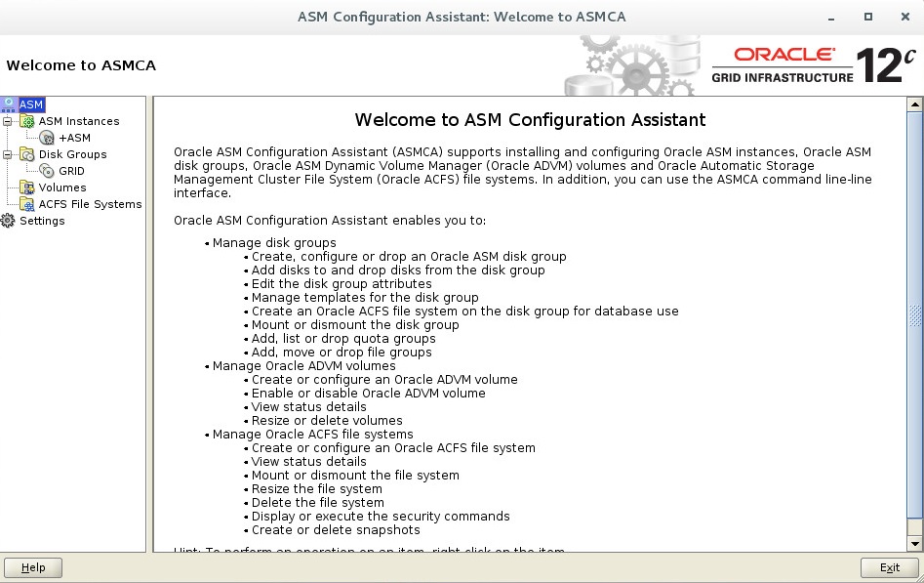Click the GRID disk group icon
924x583 pixels.
coord(47,171)
